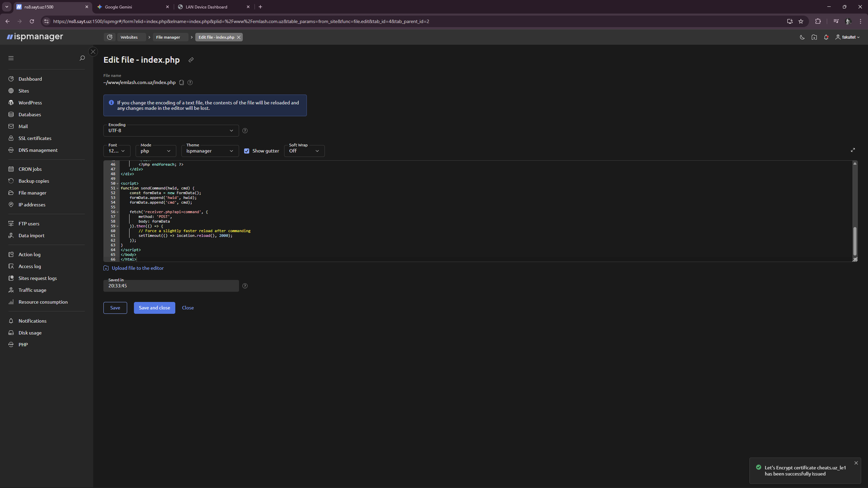Open the Soft Wrap dropdown
Viewport: 868px width, 488px height.
click(x=304, y=151)
